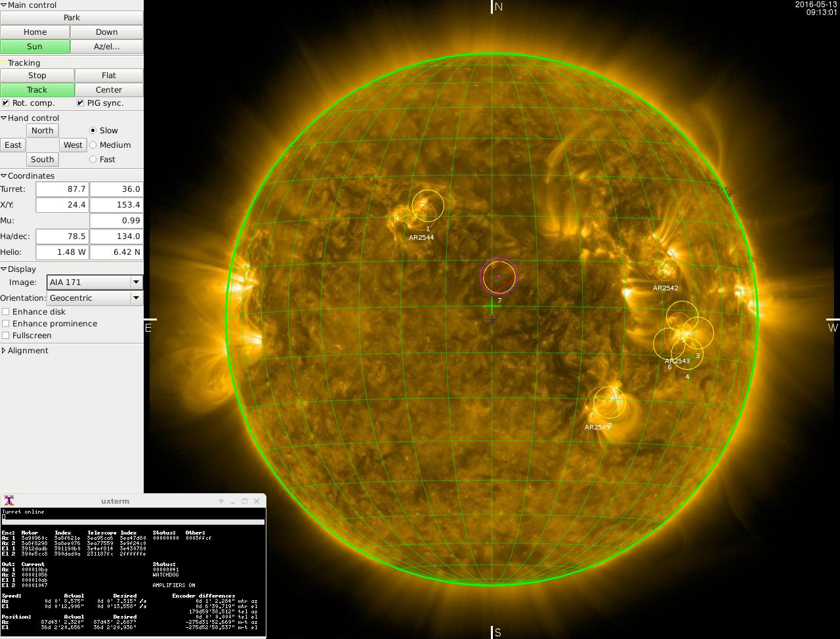Image resolution: width=840 pixels, height=639 pixels.
Task: Click the Az/el... button
Action: coord(106,47)
